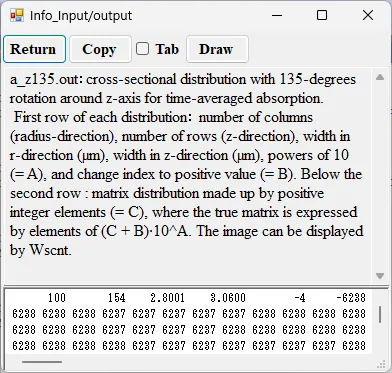Screen dimensions: 392x373
Task: Click the value -6238 in the header row
Action: [351, 298]
